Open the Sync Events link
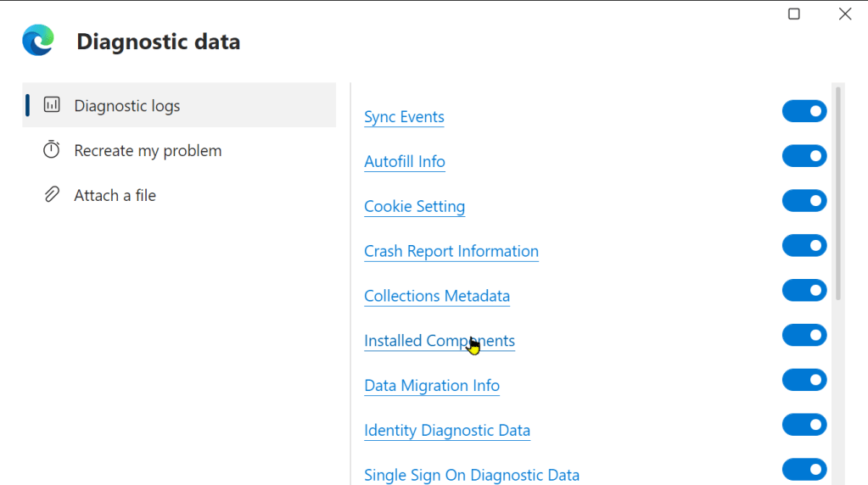The height and width of the screenshot is (485, 868). tap(404, 117)
